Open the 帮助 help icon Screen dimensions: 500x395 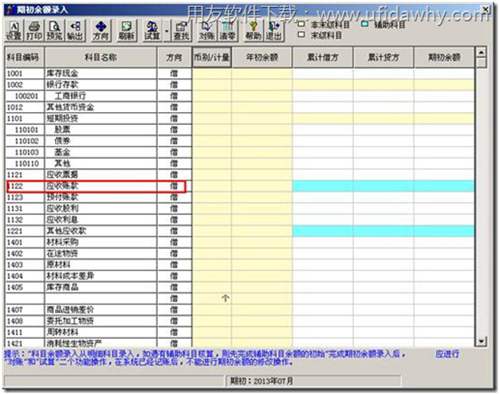pyautogui.click(x=253, y=30)
